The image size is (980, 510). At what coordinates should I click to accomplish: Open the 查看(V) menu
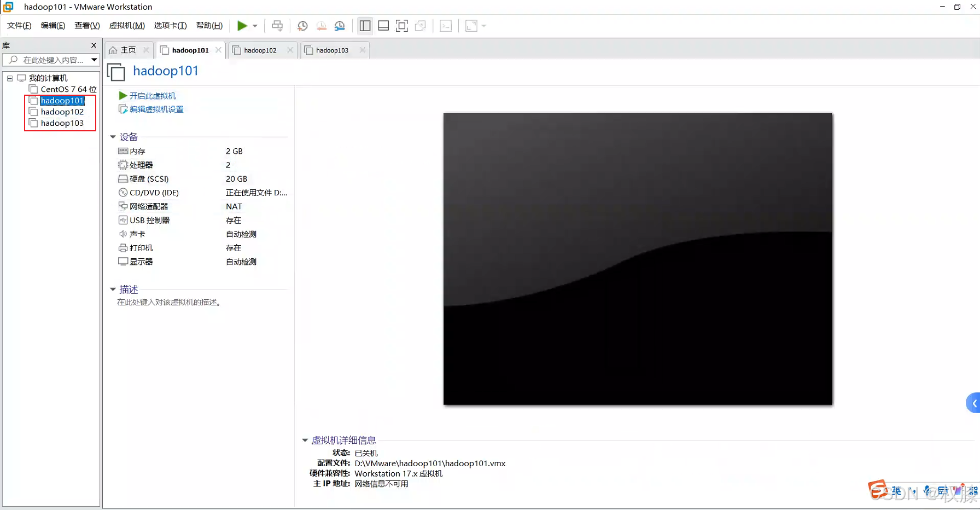[87, 26]
